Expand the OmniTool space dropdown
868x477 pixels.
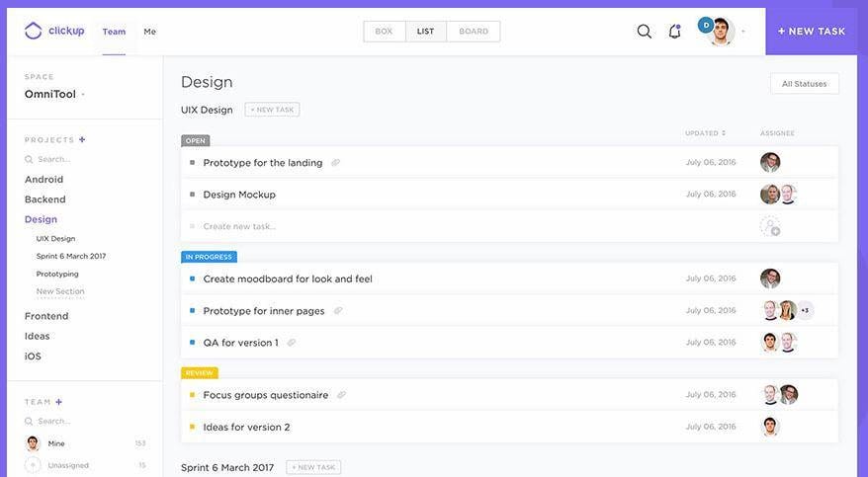(x=83, y=95)
